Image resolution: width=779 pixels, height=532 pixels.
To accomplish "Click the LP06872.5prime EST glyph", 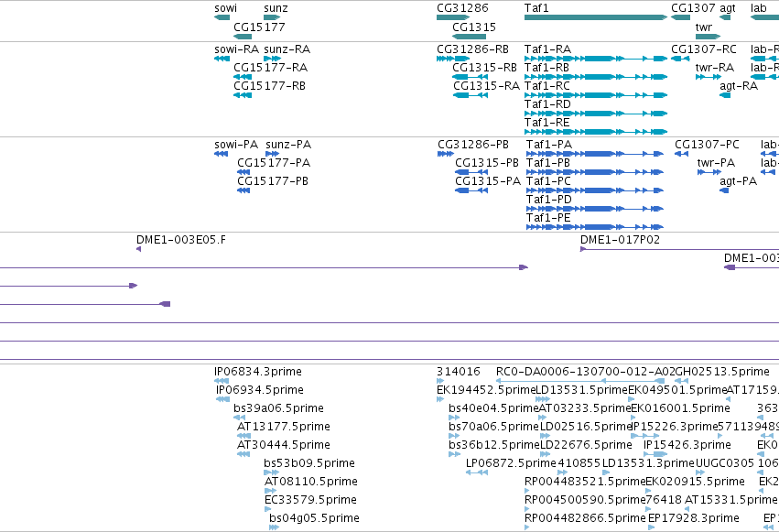I will 477,472.
